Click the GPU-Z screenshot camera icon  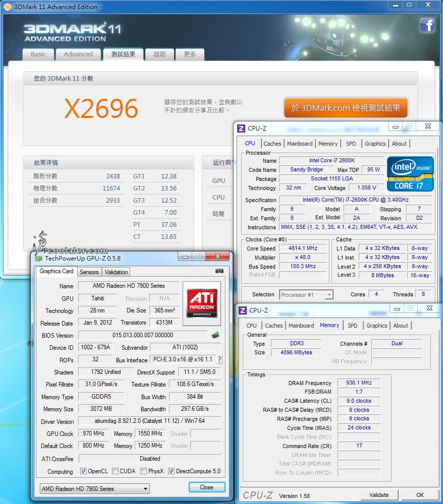click(219, 271)
